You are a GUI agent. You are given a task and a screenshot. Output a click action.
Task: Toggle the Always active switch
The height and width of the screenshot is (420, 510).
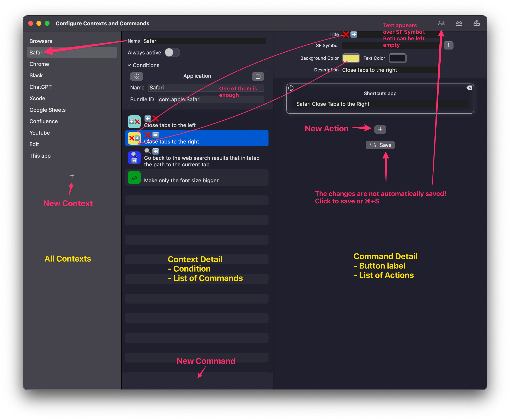click(172, 52)
